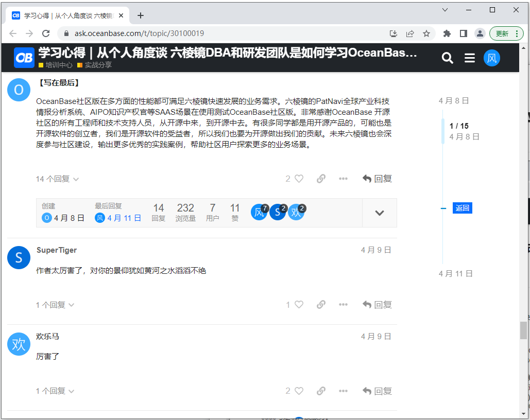Open the Chrome profile avatar icon
The image size is (530, 420).
[x=480, y=33]
